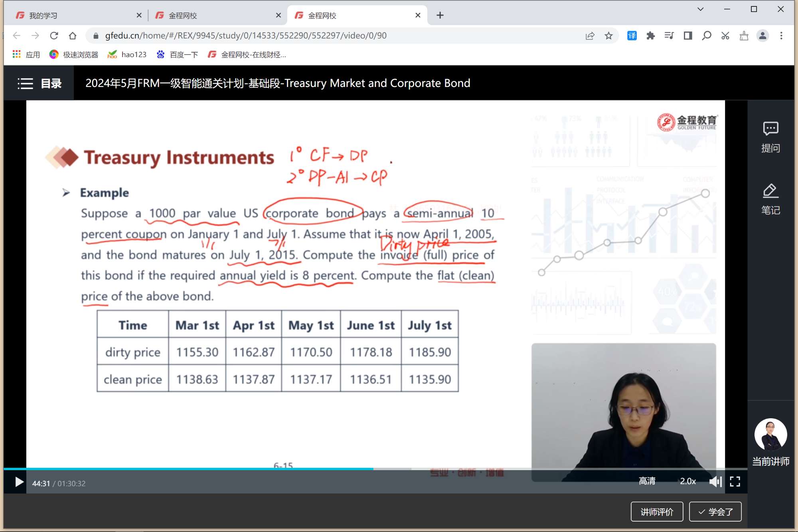Viewport: 798px width, 532px height.
Task: Click the 讲师评价 button
Action: point(656,512)
